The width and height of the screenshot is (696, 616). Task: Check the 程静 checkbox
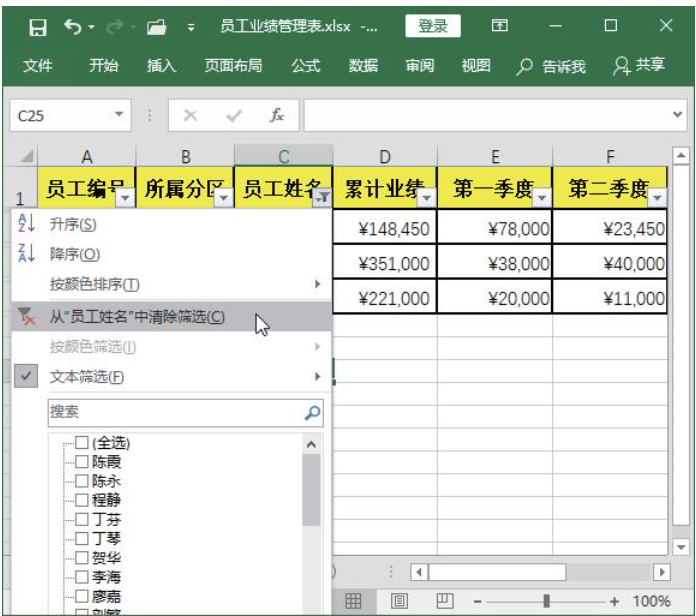coord(81,500)
